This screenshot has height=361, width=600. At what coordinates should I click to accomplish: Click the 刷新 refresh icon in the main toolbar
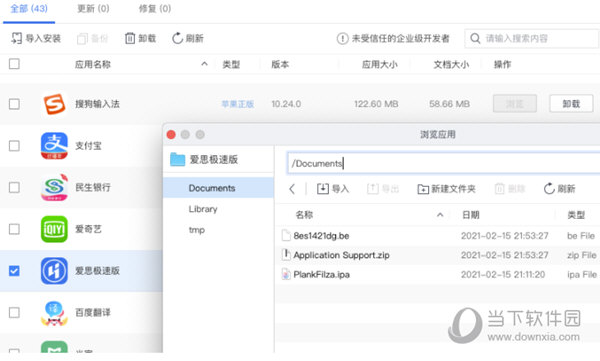(x=177, y=38)
